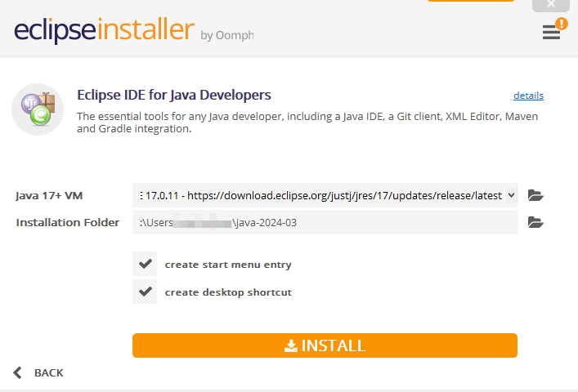The width and height of the screenshot is (578, 392).
Task: Go back with the BACK button label
Action: tap(49, 373)
